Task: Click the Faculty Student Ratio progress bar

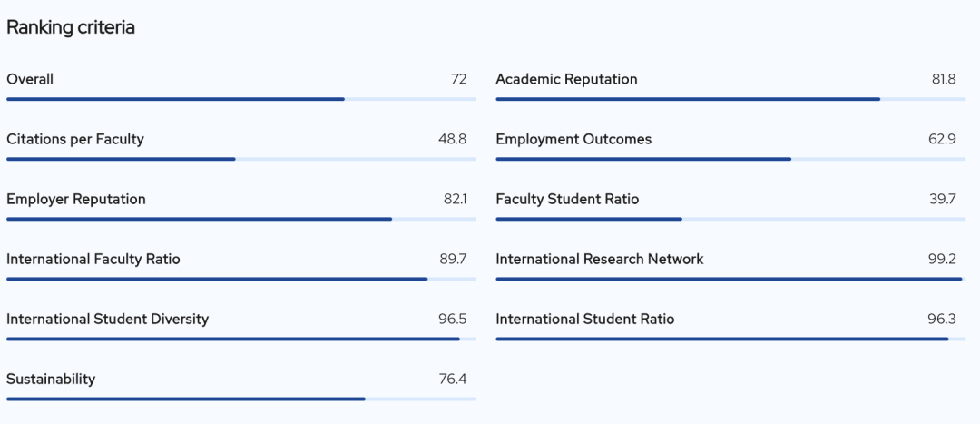Action: pyautogui.click(x=730, y=219)
